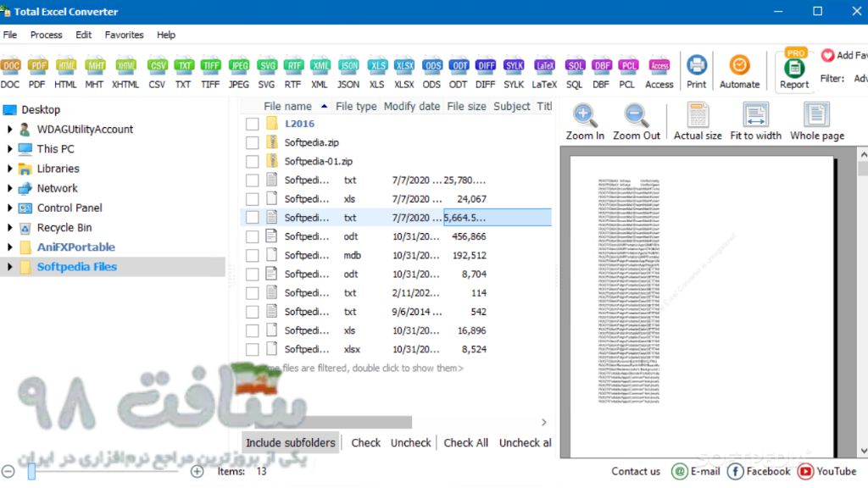The width and height of the screenshot is (868, 488).
Task: Click the JPEG conversion icon
Action: [238, 73]
